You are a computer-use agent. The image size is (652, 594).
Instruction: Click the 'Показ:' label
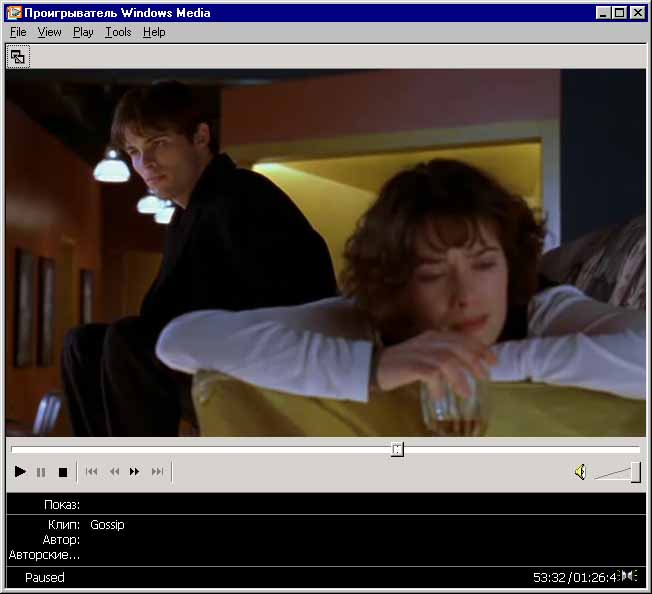(62, 505)
